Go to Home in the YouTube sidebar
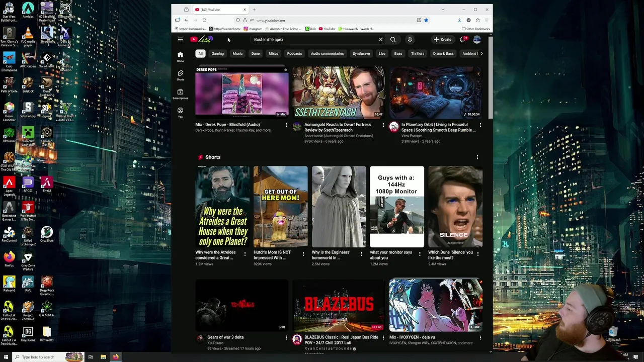 click(x=180, y=56)
